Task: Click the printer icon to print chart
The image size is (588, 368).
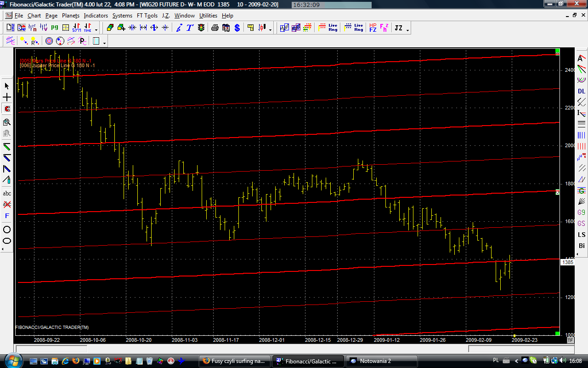Action: [x=215, y=28]
